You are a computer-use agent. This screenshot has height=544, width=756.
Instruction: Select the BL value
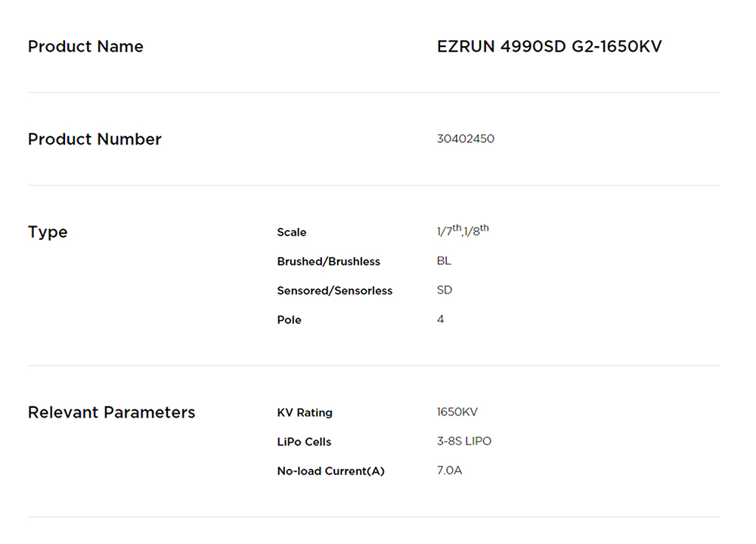pos(444,261)
